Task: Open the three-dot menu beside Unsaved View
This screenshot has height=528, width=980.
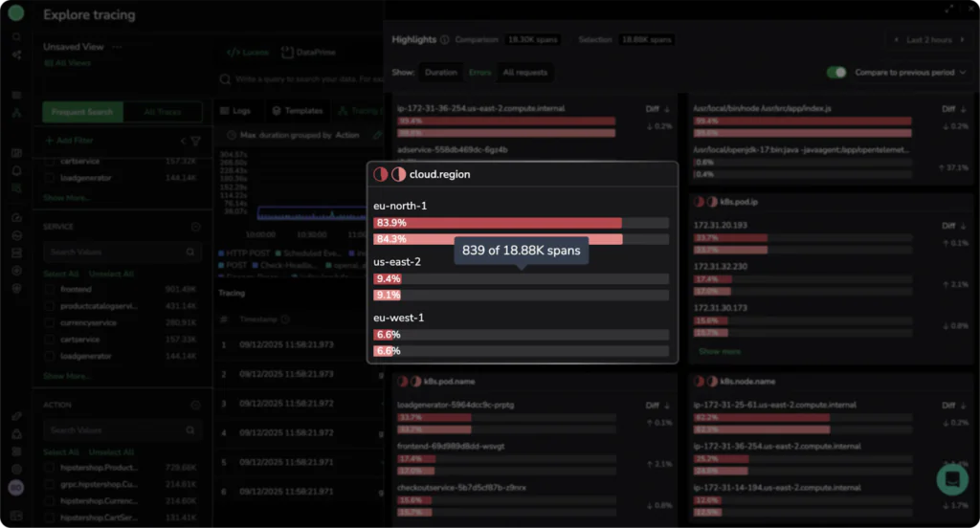Action: pos(118,46)
